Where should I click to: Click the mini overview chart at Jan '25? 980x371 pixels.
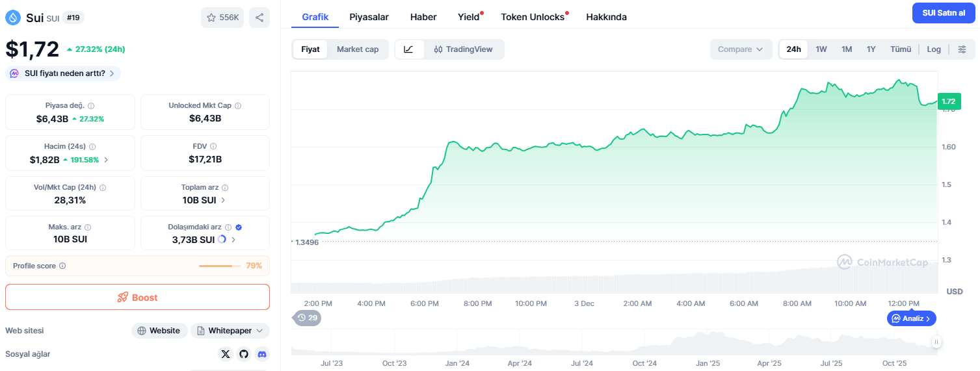click(708, 342)
